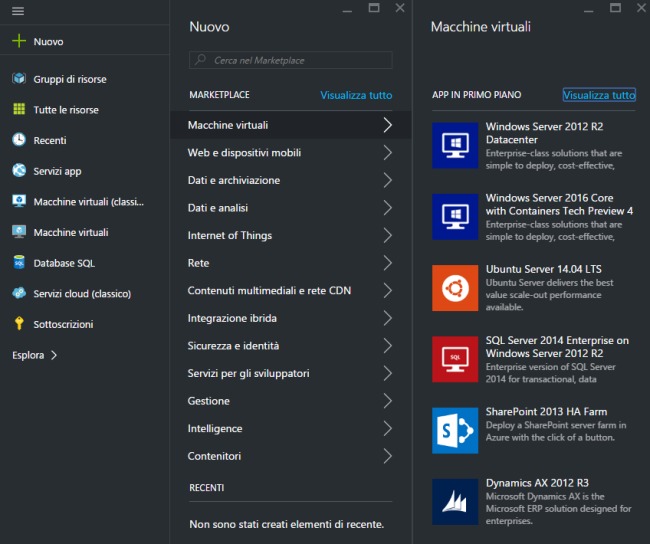650x544 pixels.
Task: Click the Recenti clock icon
Action: tap(19, 140)
